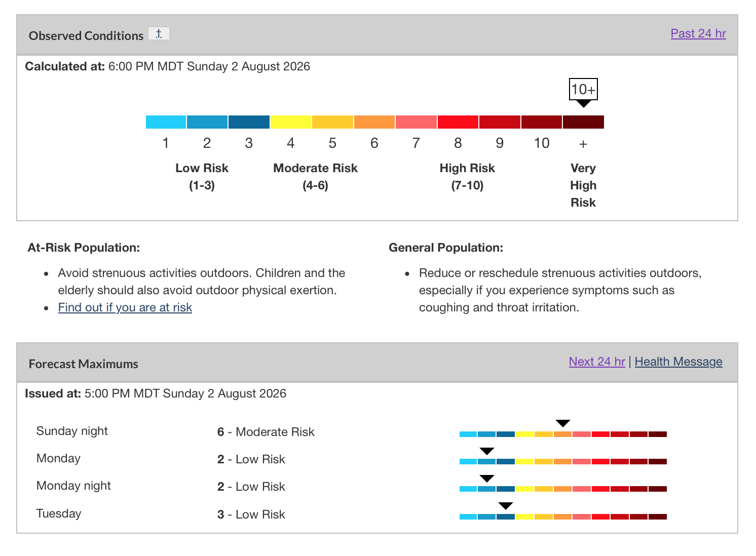Screen dimensions: 756x556
Task: Click the 10+ indicator box above the observed scale
Action: pos(583,90)
